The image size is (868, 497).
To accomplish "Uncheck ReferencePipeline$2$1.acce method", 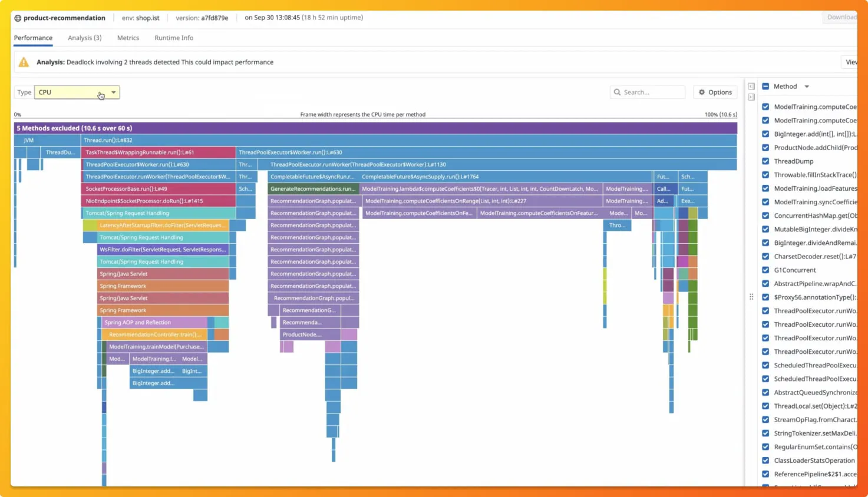I will coord(765,474).
